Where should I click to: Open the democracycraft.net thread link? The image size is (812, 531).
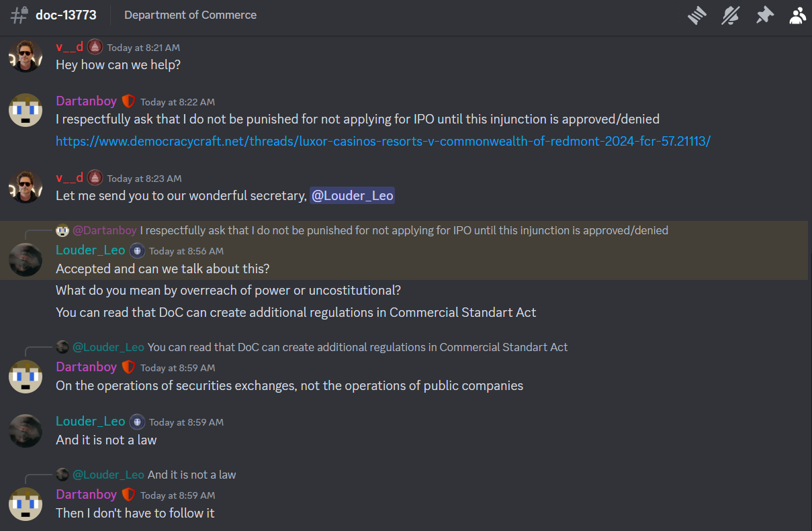point(383,141)
